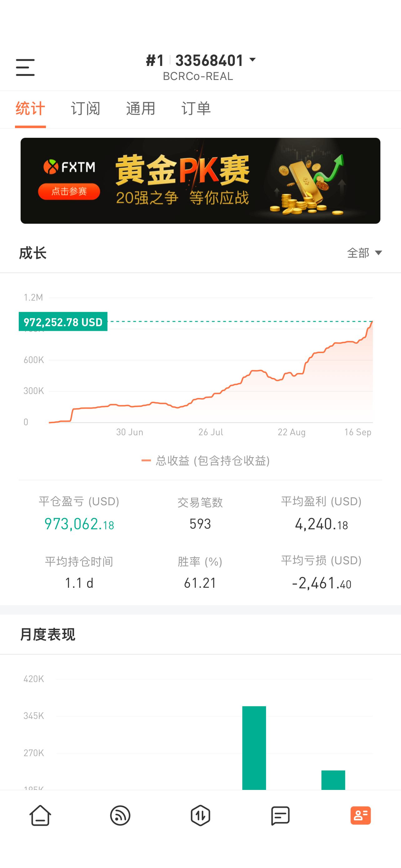This screenshot has height=868, width=401.
Task: Open the trade arrows hexagon icon
Action: pos(200,816)
